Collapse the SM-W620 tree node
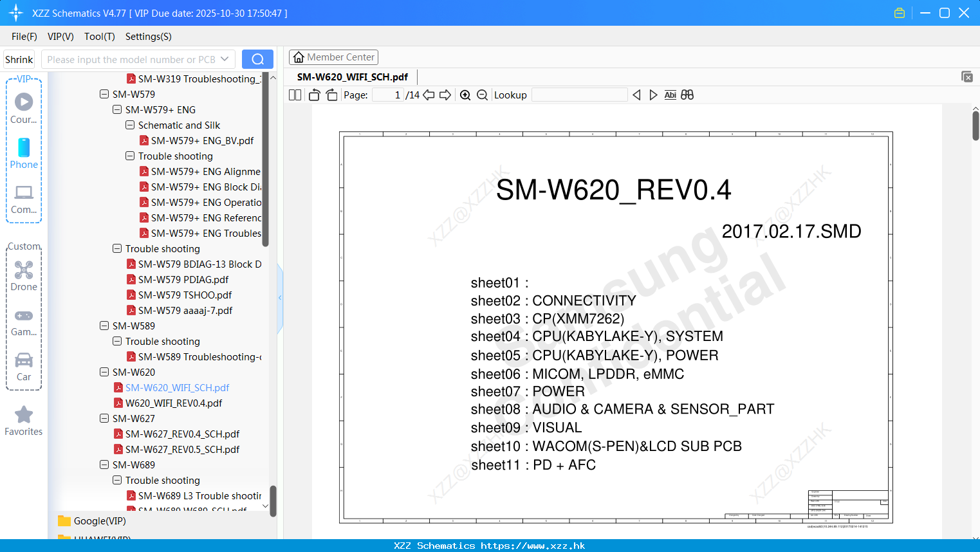Viewport: 980px width, 552px height. (x=104, y=372)
